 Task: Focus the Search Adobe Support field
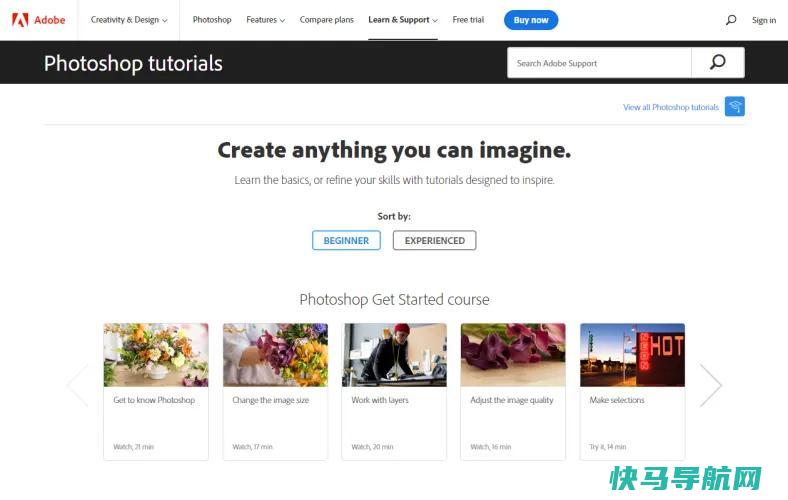click(600, 63)
